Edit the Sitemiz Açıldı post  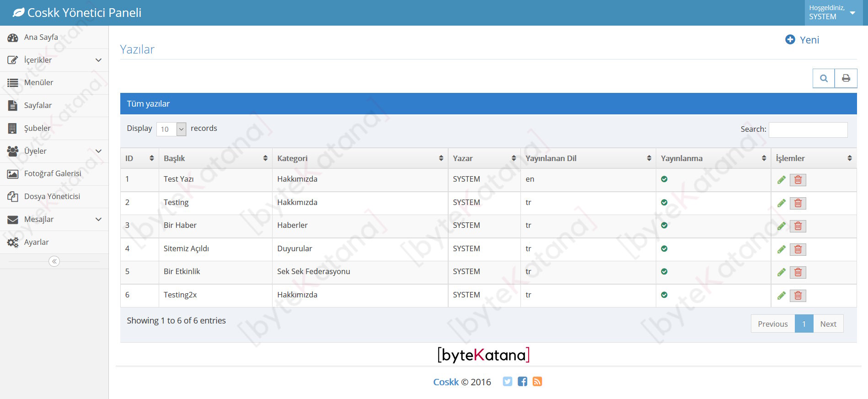click(x=781, y=249)
